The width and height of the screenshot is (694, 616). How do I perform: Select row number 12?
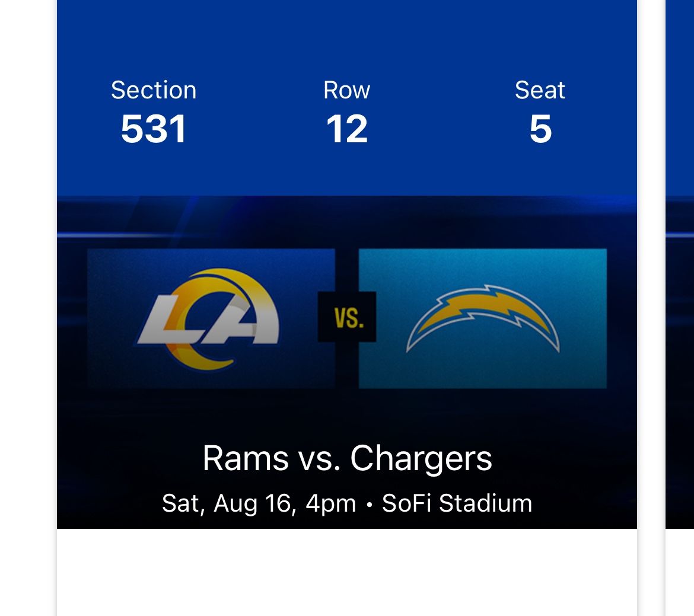click(x=346, y=129)
